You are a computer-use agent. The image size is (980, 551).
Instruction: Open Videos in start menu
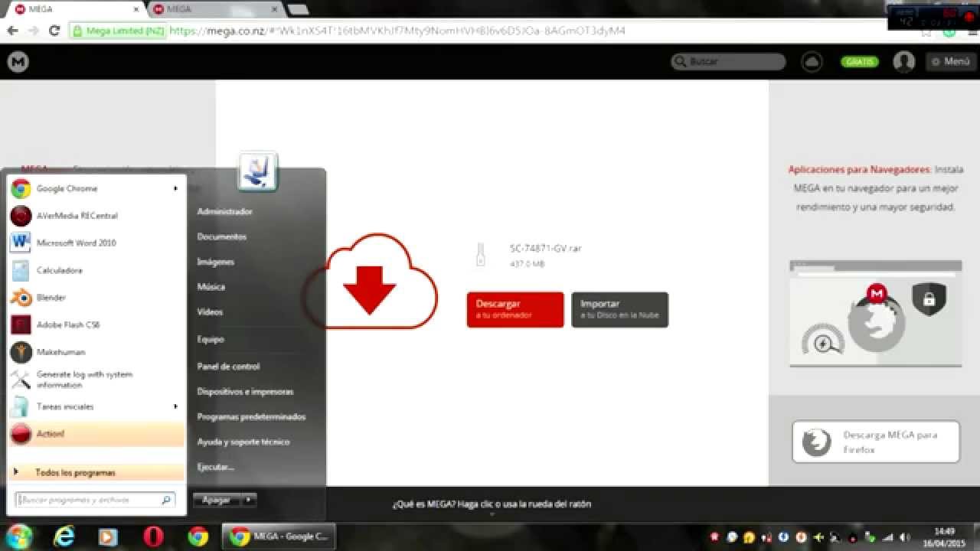pos(210,312)
